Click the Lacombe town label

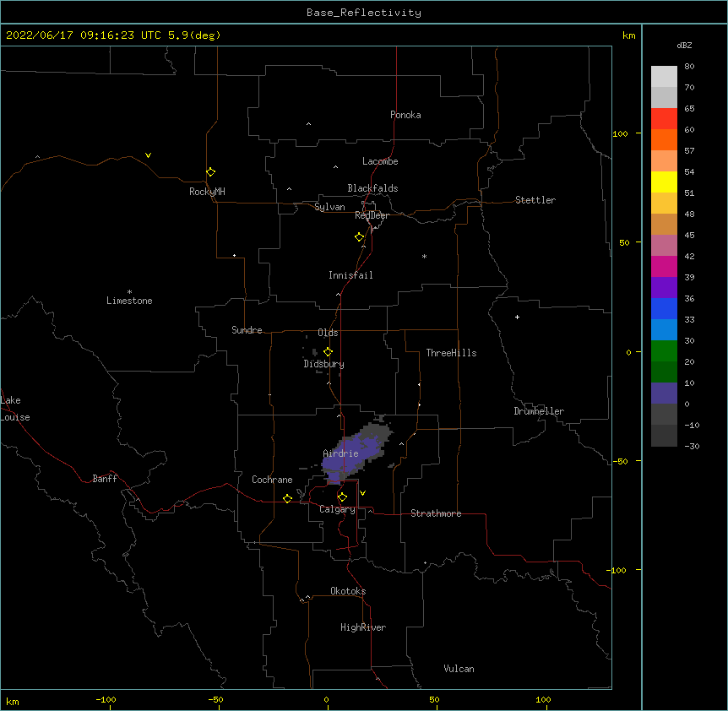pyautogui.click(x=380, y=161)
